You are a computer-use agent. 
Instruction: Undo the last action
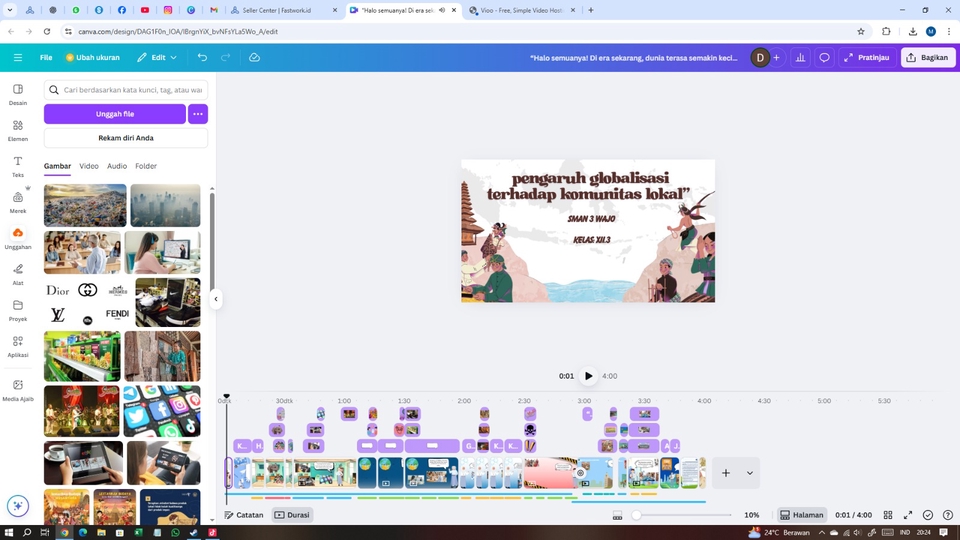point(202,58)
